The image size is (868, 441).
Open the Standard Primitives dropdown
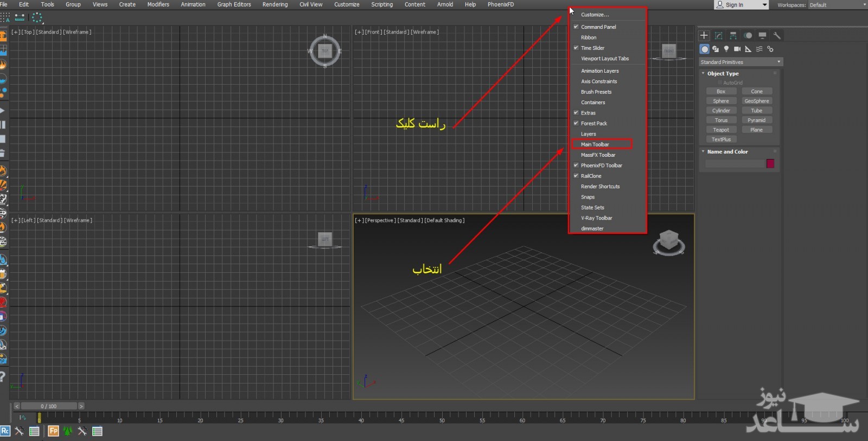click(x=740, y=62)
